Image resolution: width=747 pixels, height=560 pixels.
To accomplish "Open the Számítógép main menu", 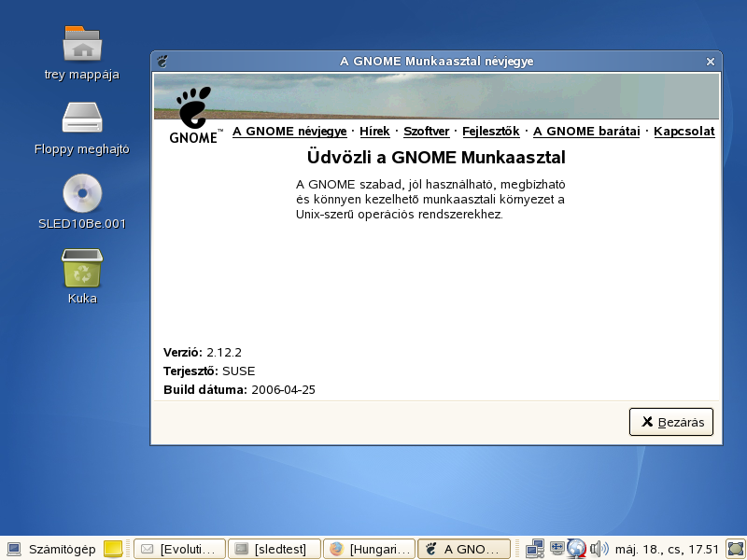I will pos(51,549).
